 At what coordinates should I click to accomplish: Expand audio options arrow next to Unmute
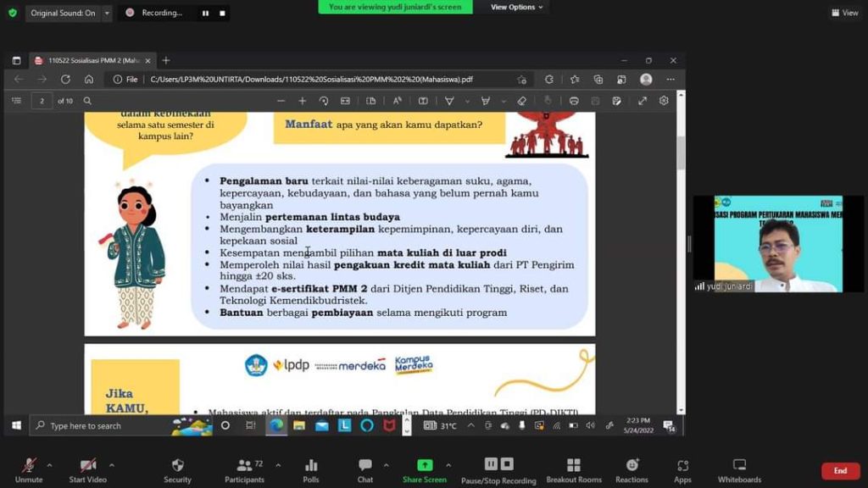49,465
